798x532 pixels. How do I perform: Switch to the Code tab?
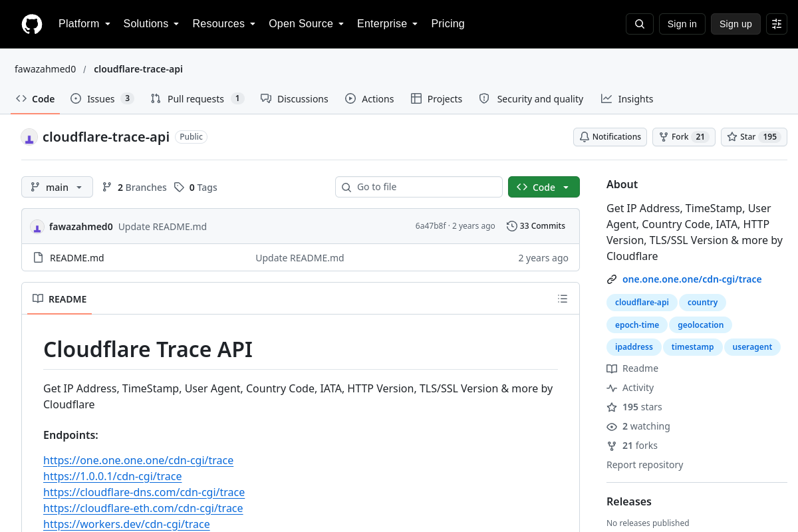(35, 98)
